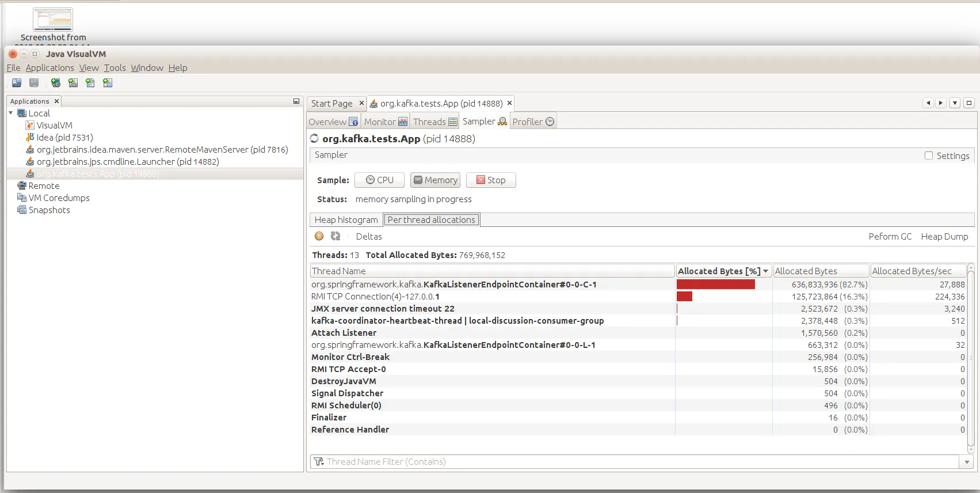The image size is (980, 493).
Task: Select the kafka-coordinator-heartbeat-thread row
Action: pyautogui.click(x=638, y=321)
